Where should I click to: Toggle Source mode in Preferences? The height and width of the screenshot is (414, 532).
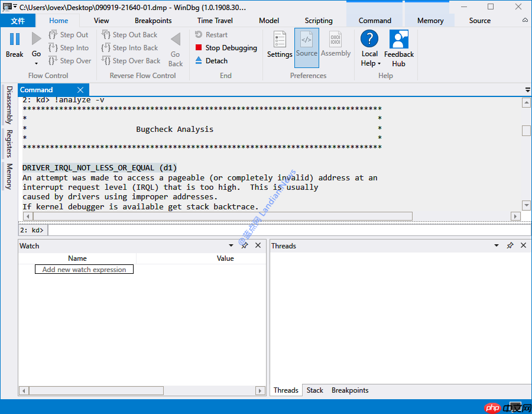306,40
